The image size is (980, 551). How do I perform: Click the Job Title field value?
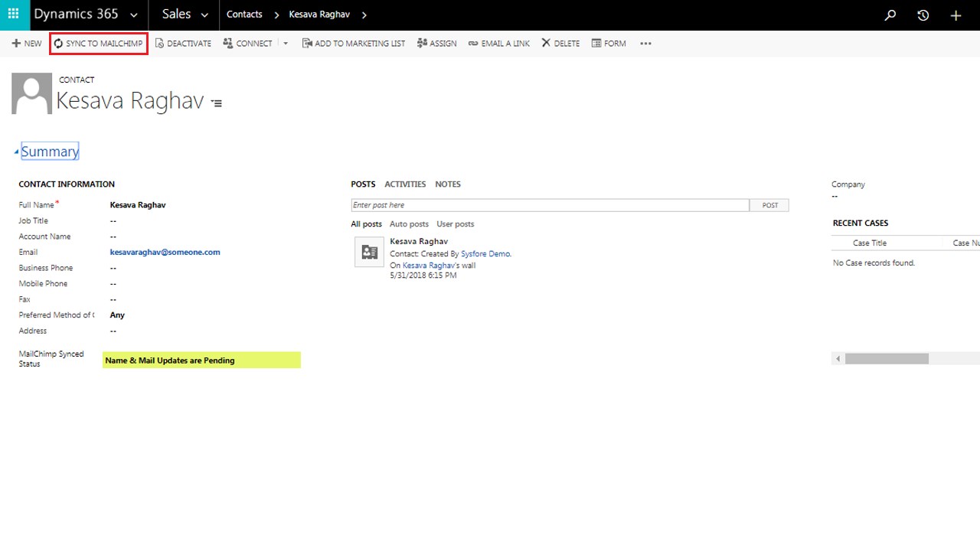tap(113, 221)
